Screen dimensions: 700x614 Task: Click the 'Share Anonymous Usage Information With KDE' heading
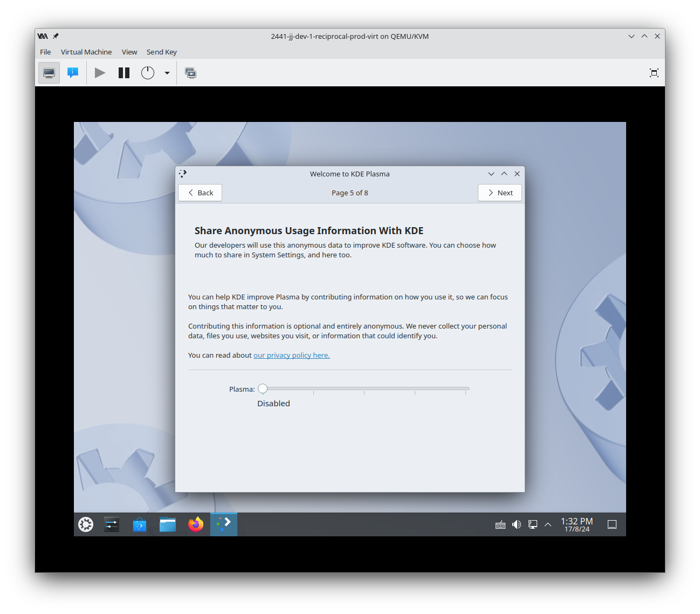[309, 230]
